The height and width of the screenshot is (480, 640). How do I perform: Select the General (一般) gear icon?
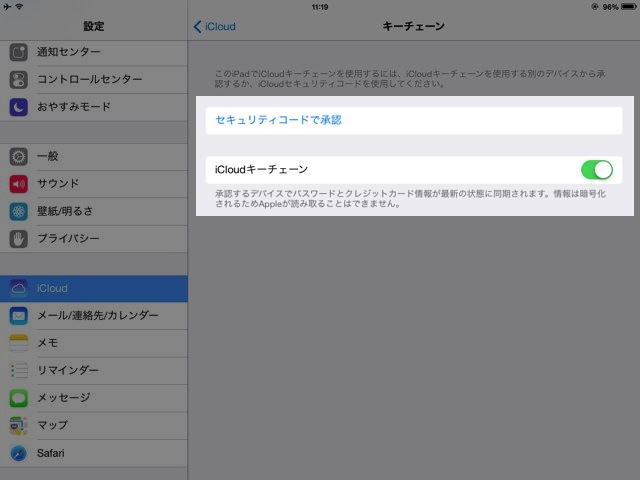(x=18, y=156)
